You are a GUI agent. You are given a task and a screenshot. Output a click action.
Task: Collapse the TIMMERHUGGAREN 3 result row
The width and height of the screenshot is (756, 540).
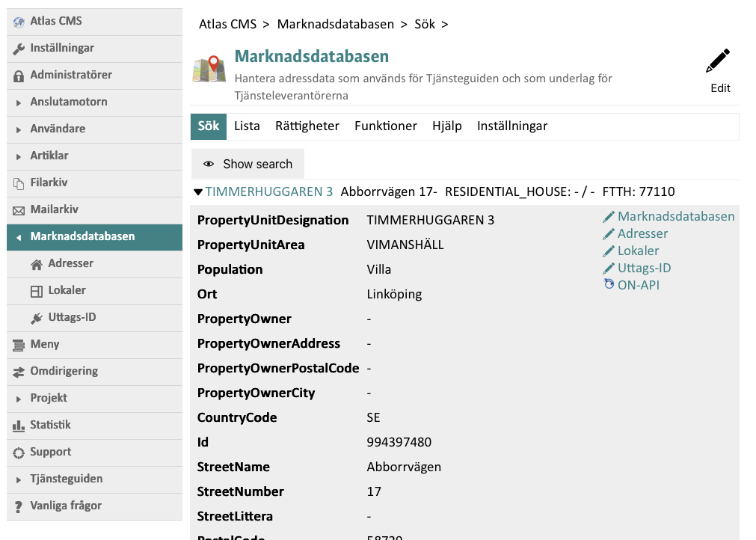(198, 192)
